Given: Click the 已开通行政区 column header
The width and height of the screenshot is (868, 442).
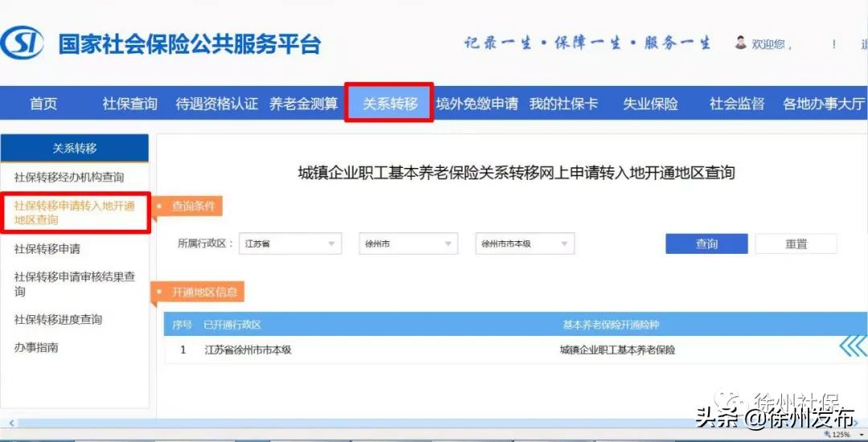Looking at the screenshot, I should coord(232,325).
